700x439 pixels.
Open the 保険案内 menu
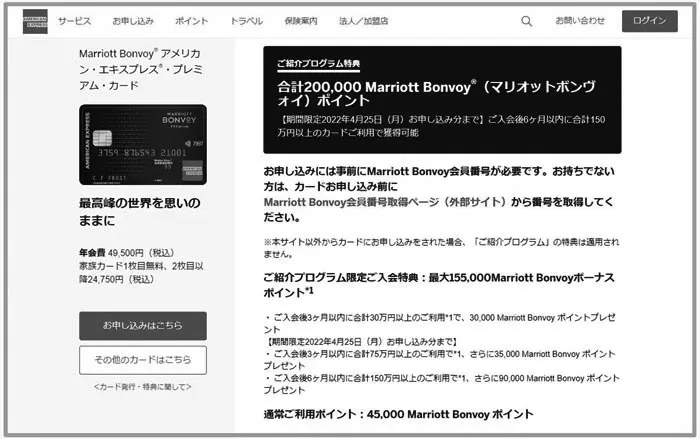(x=301, y=21)
